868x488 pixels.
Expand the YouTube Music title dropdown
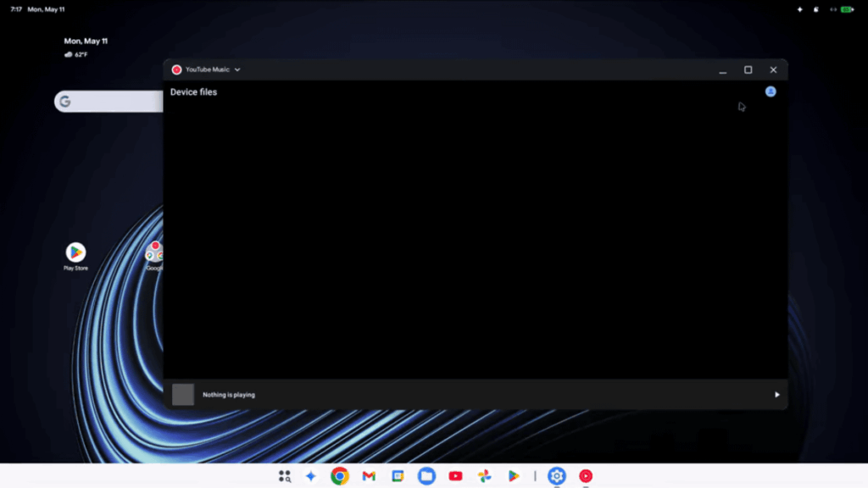pyautogui.click(x=237, y=69)
